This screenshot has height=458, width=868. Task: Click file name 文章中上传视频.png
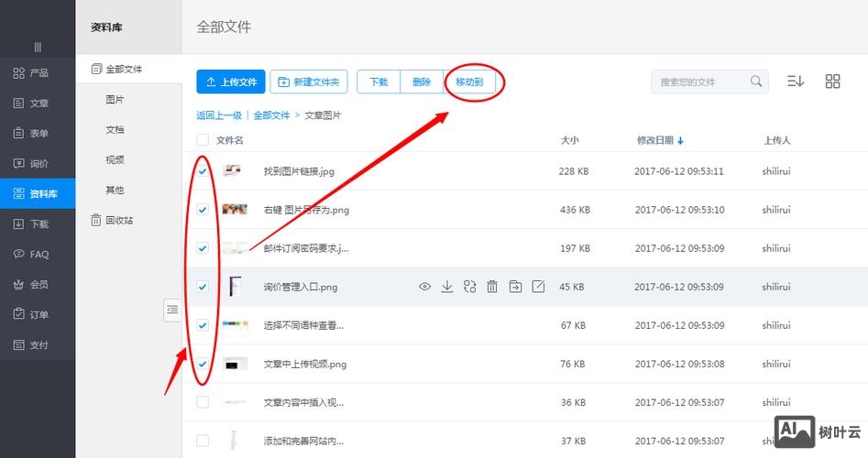coord(305,365)
